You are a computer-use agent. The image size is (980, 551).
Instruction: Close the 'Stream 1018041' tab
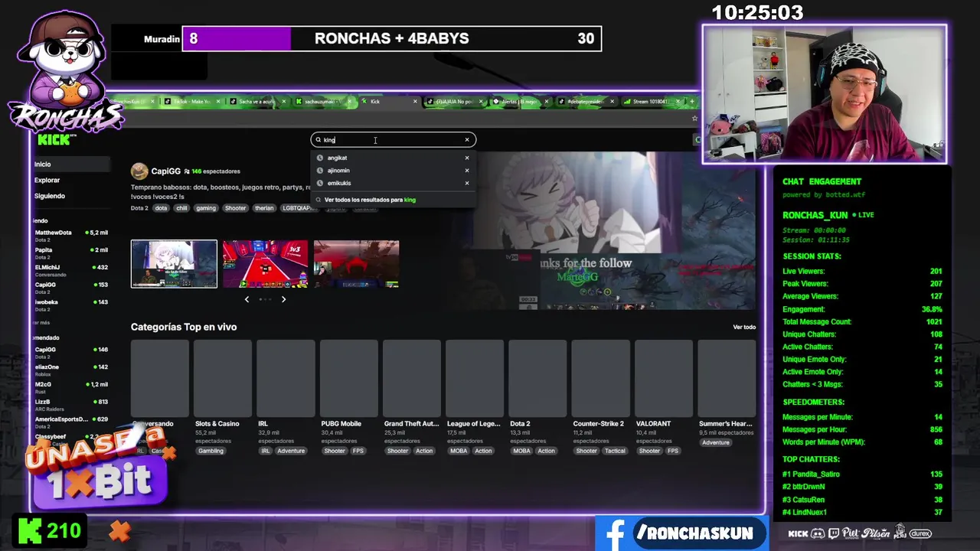tap(677, 102)
